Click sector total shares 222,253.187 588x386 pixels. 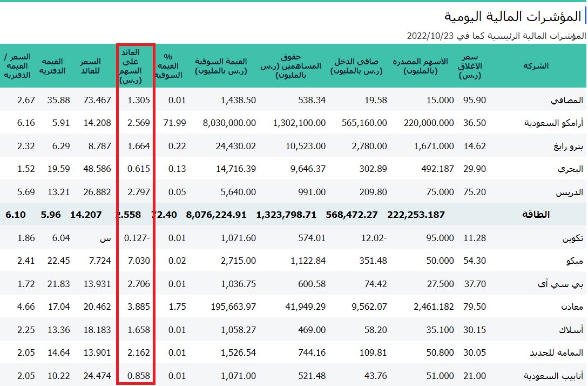coord(416,215)
